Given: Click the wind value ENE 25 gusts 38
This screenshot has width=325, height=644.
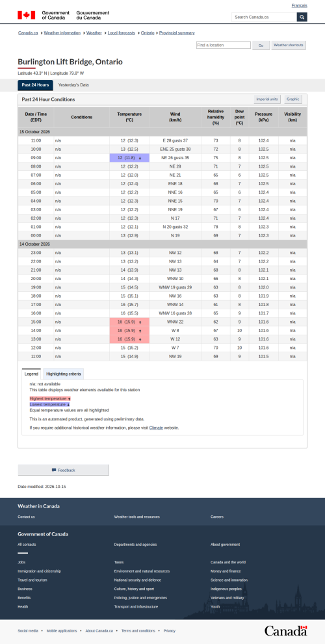Looking at the screenshot, I should (x=175, y=149).
